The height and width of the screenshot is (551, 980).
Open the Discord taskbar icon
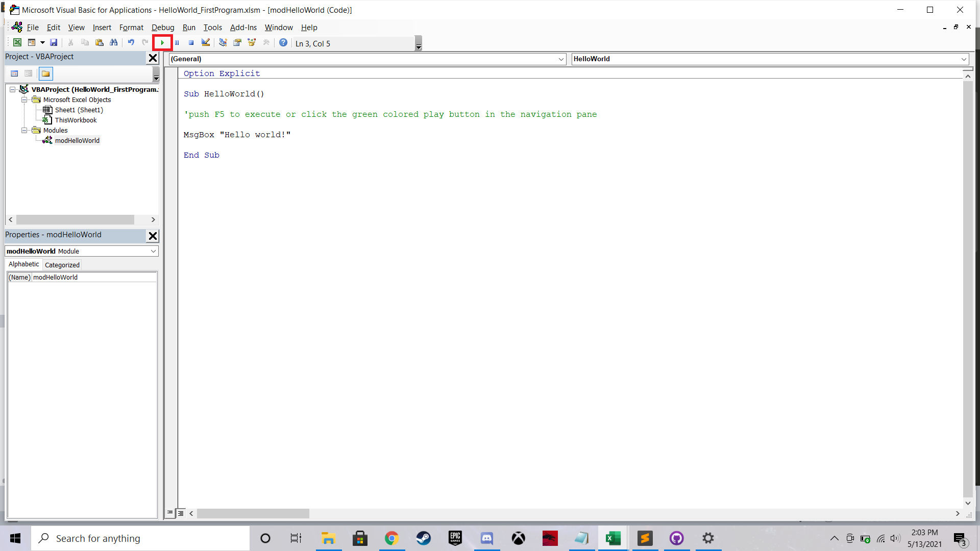(487, 538)
